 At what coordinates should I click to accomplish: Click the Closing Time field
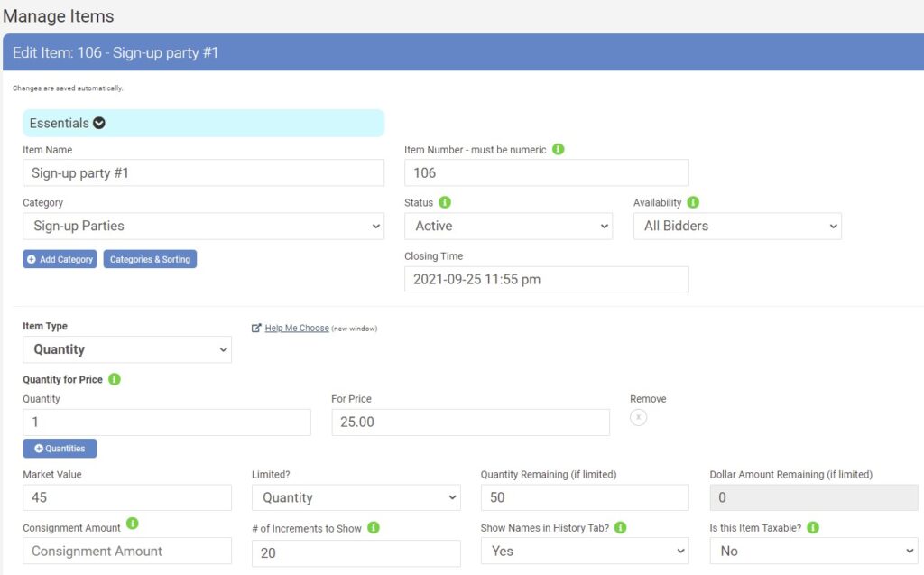click(x=546, y=280)
